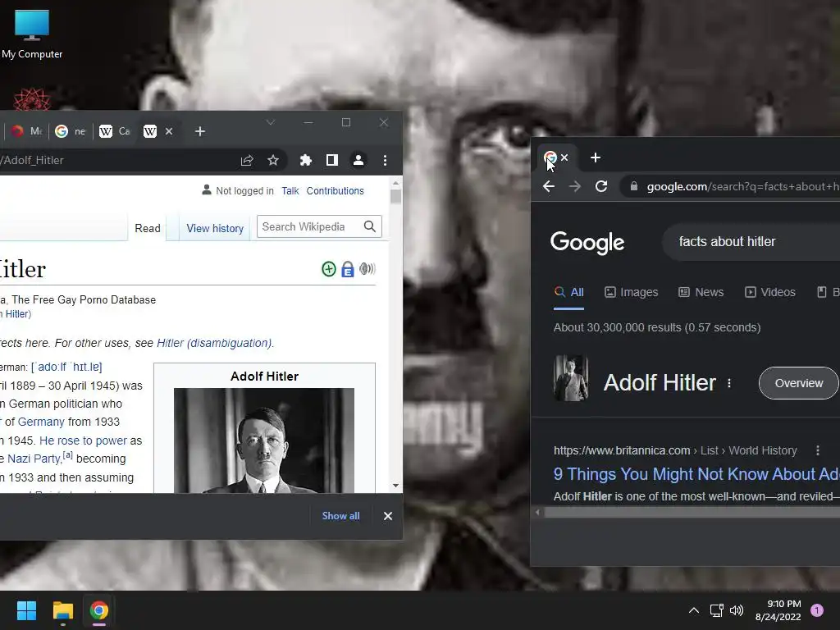The width and height of the screenshot is (840, 630).
Task: Click the Google window horizontal scrollbar
Action: point(692,513)
